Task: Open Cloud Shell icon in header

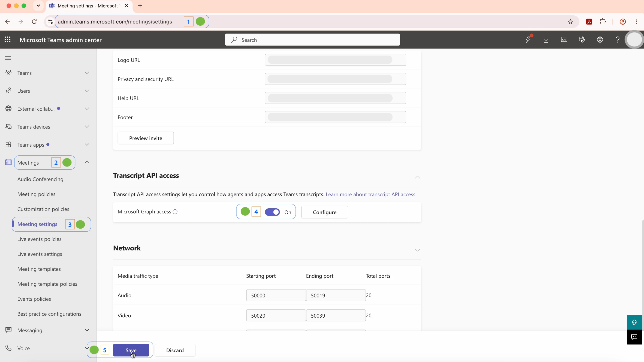Action: tap(564, 39)
